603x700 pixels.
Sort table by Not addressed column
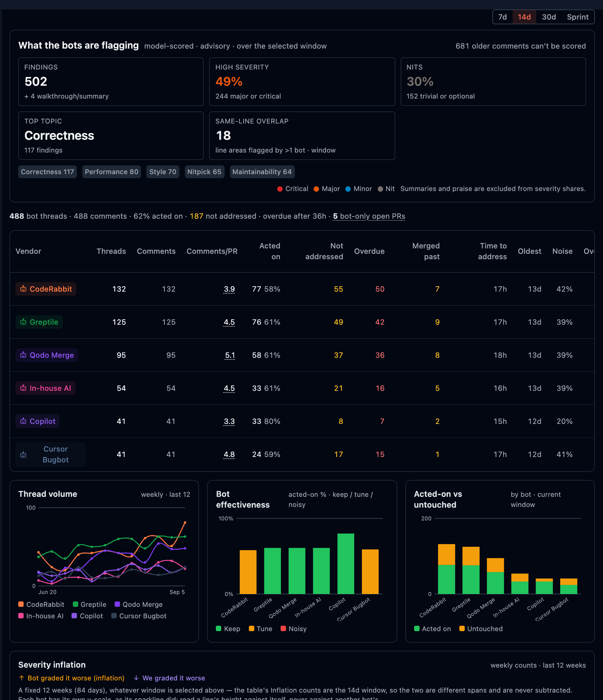[324, 251]
